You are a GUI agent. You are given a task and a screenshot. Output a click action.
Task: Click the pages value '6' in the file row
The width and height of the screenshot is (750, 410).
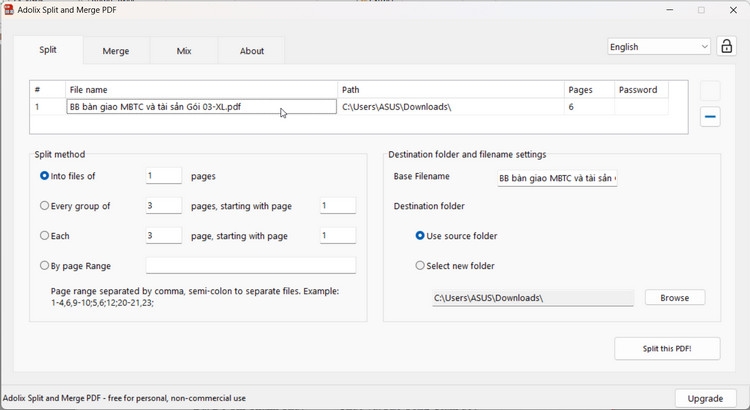[589, 107]
